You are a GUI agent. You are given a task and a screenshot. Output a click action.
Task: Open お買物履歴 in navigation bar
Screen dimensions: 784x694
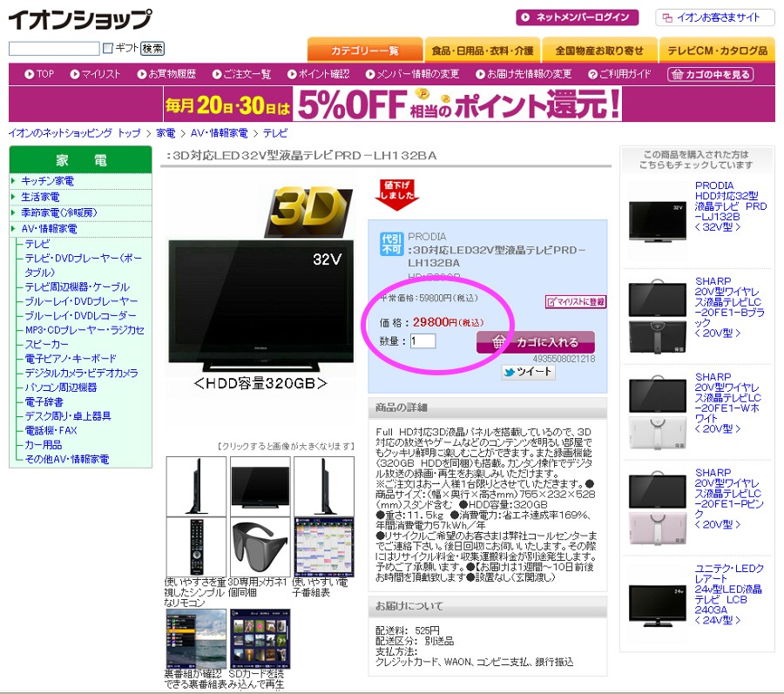click(166, 74)
